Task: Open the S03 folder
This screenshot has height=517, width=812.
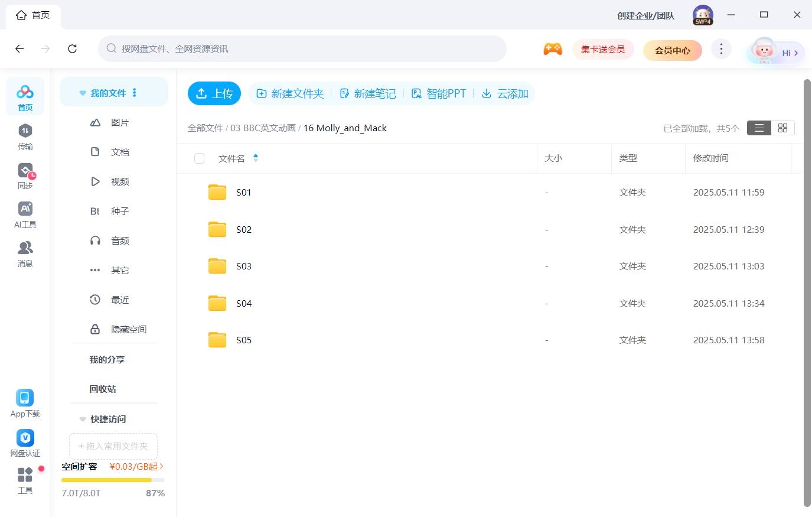Action: (243, 266)
